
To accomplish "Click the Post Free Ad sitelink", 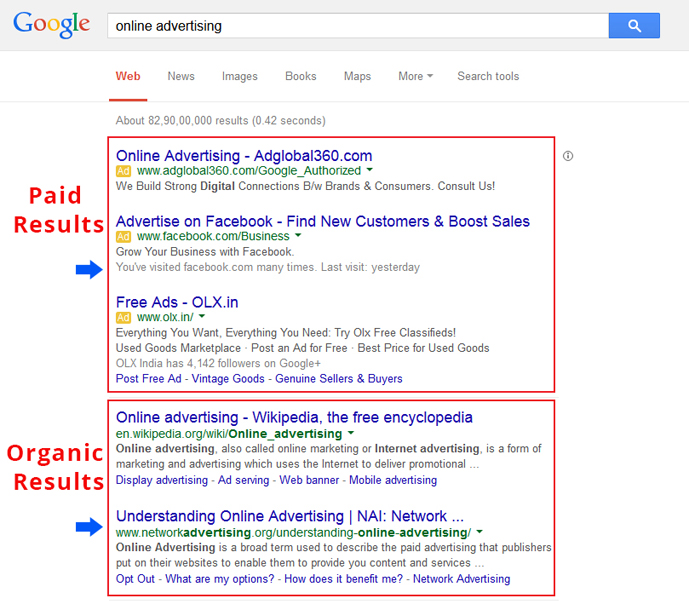I will tap(150, 379).
